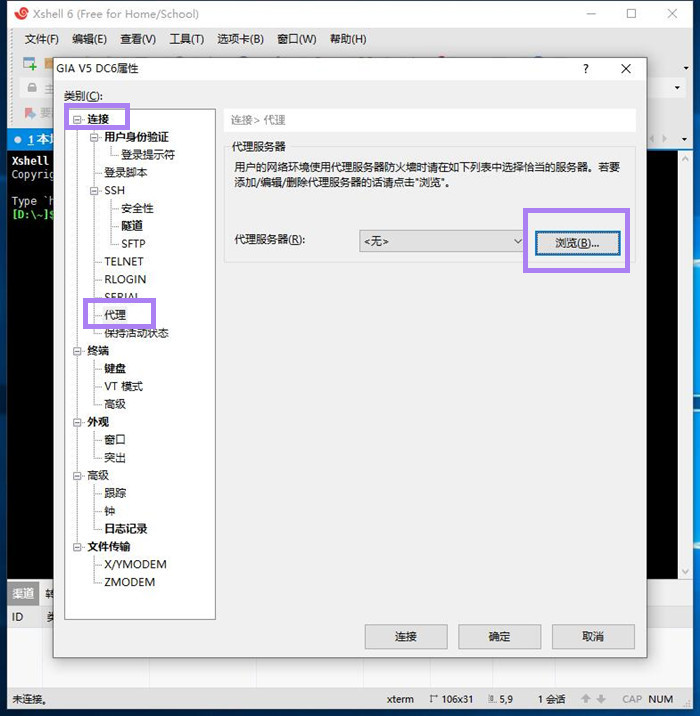The image size is (700, 716).
Task: Click the xterm status bar entry
Action: (400, 699)
